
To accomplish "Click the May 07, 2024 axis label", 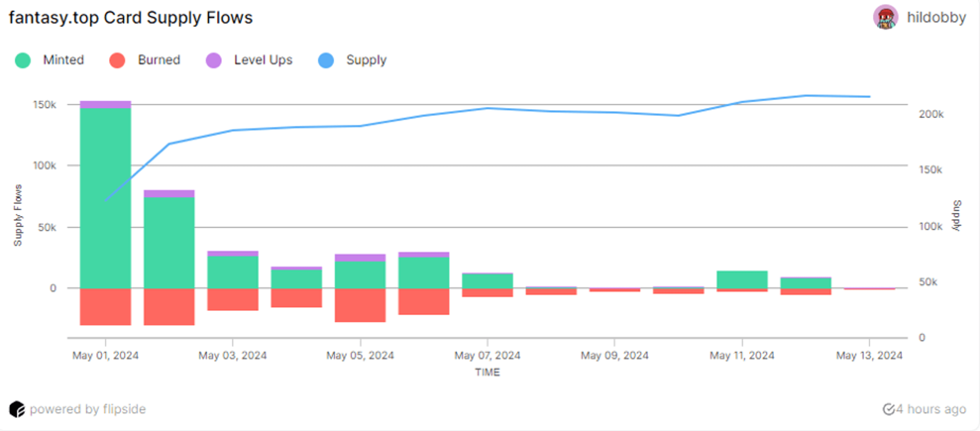I will coord(487,356).
